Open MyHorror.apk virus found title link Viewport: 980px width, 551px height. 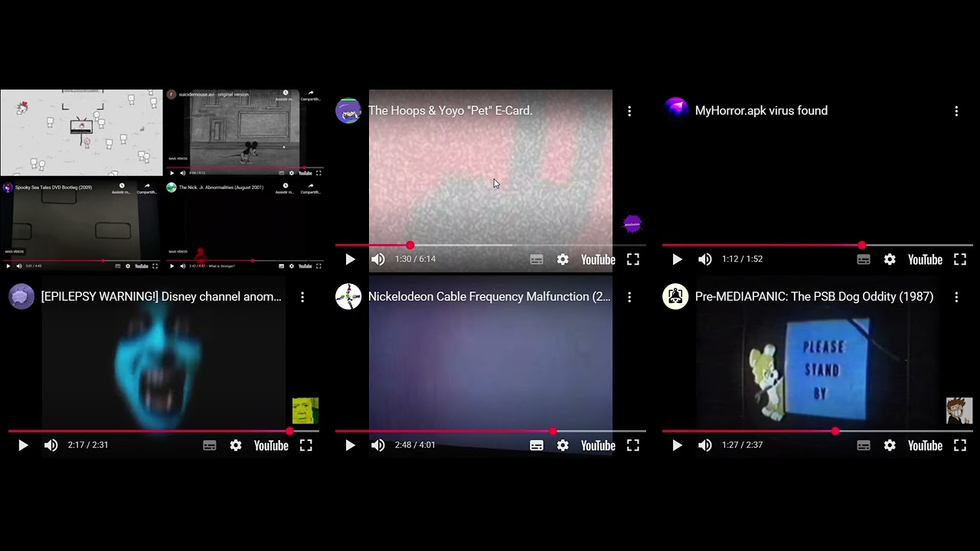[x=761, y=111]
